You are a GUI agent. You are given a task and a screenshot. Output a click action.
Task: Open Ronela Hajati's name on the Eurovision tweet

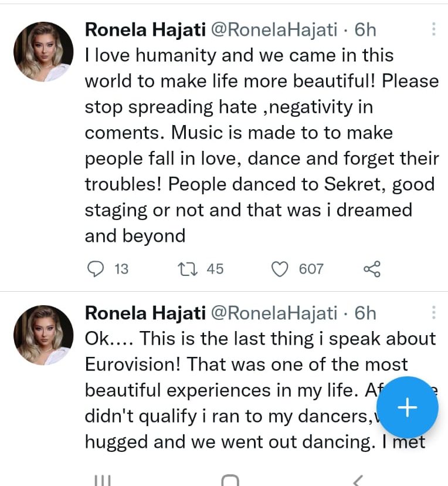[144, 313]
